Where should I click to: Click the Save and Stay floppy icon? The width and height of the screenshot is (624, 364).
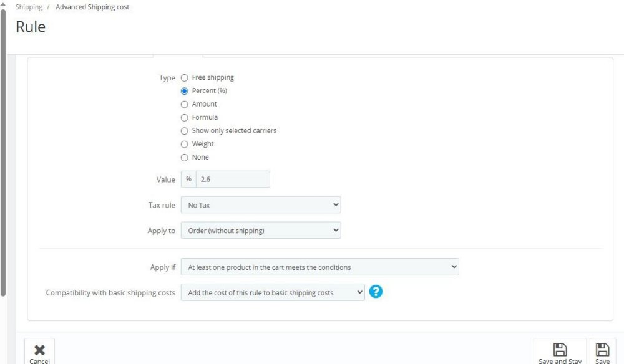[560, 350]
